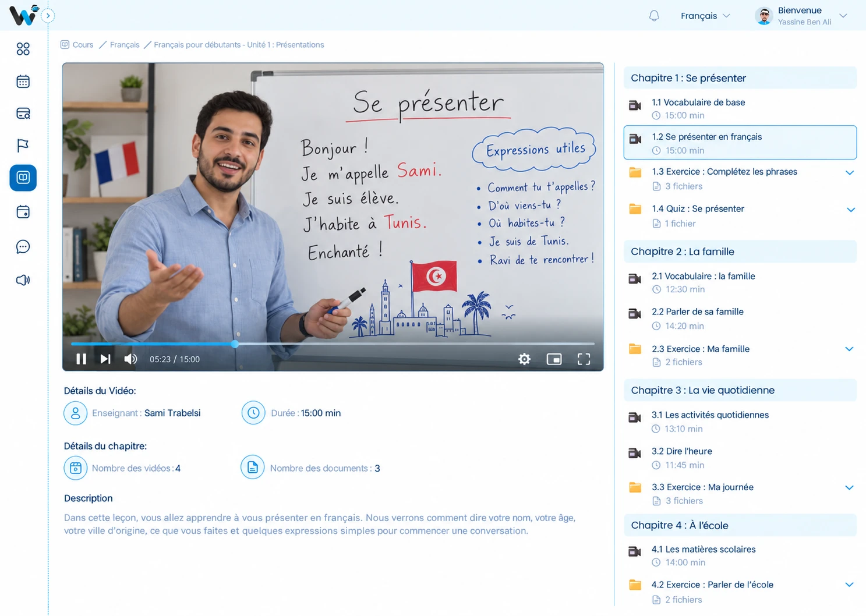This screenshot has height=616, width=866.
Task: Open the Français language dropdown
Action: pos(705,16)
